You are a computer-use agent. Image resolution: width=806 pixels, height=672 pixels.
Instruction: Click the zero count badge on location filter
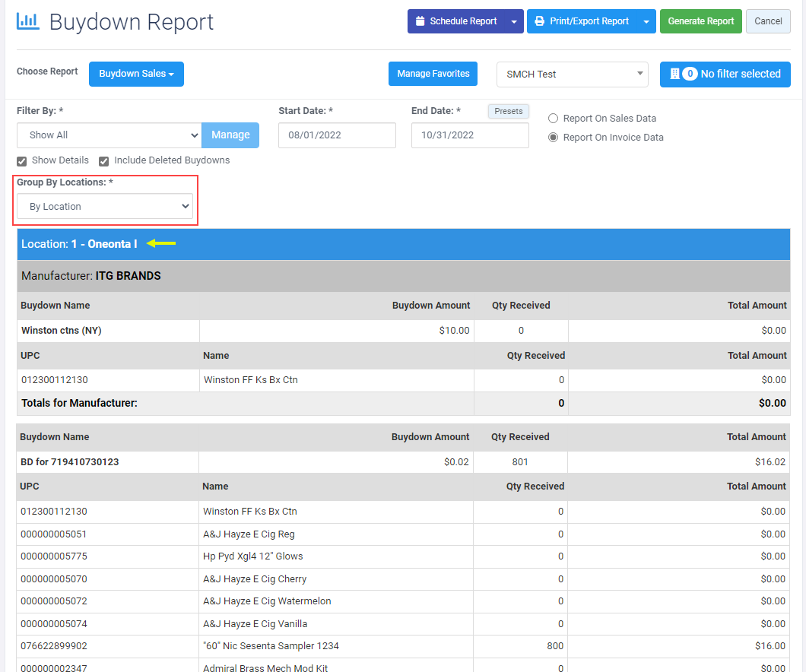(690, 74)
